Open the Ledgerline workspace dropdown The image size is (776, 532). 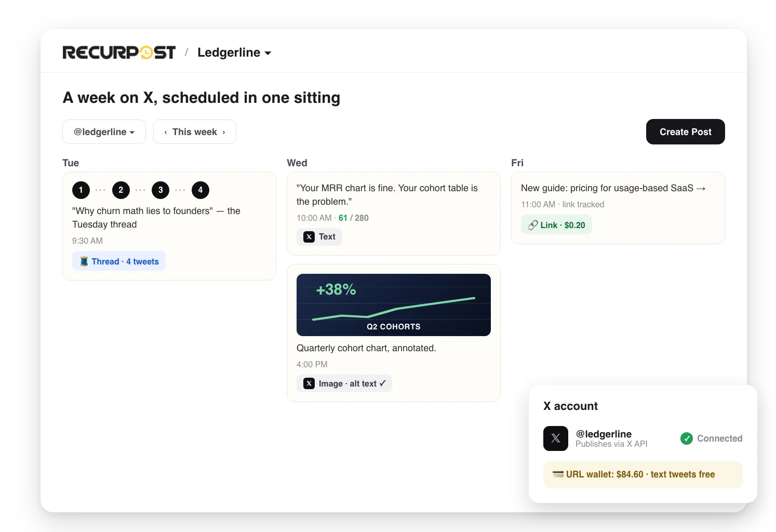pos(234,52)
